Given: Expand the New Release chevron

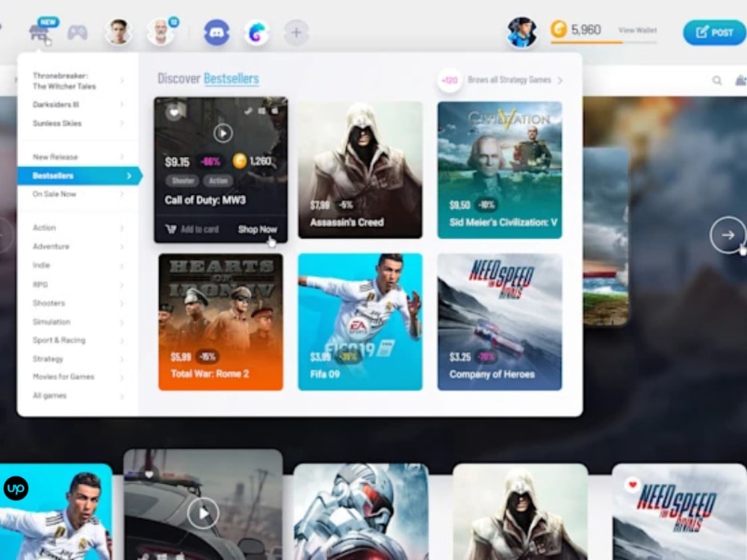Looking at the screenshot, I should (x=122, y=157).
